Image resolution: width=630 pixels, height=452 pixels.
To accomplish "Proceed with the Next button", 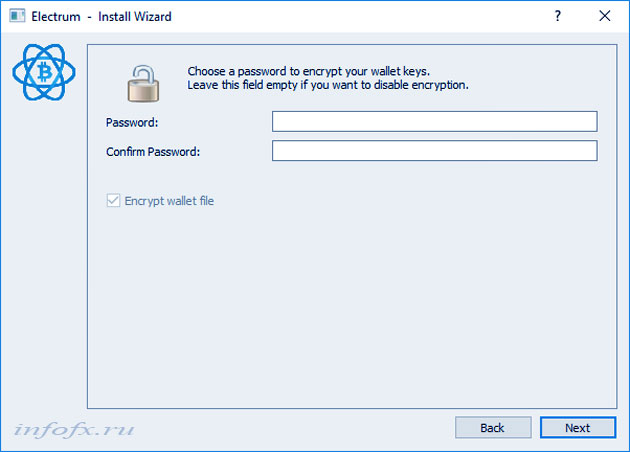I will (x=577, y=428).
